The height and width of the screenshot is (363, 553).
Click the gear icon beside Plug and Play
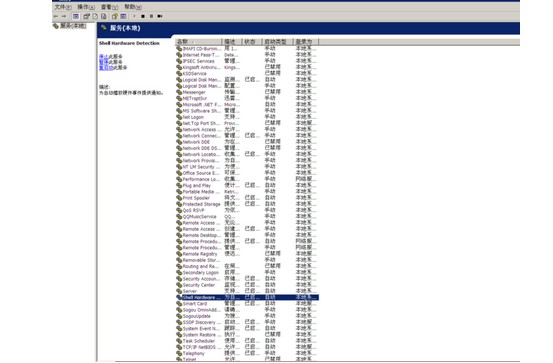coord(179,186)
